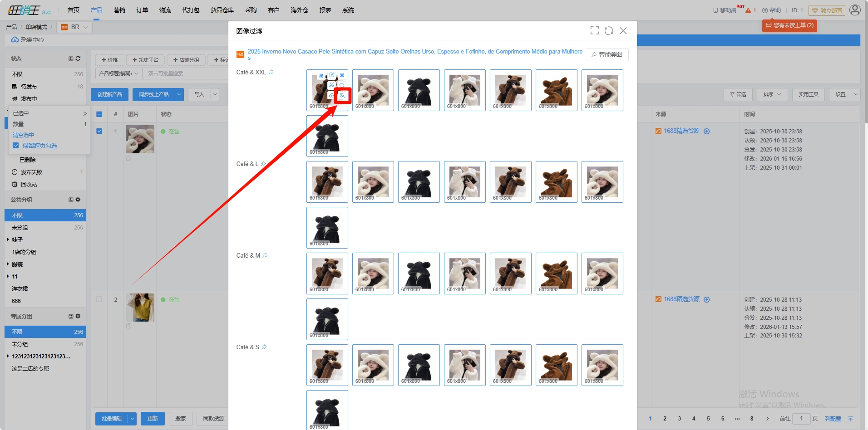
Task: Open the 产品标题(模糊) search type dropdown
Action: [x=119, y=73]
